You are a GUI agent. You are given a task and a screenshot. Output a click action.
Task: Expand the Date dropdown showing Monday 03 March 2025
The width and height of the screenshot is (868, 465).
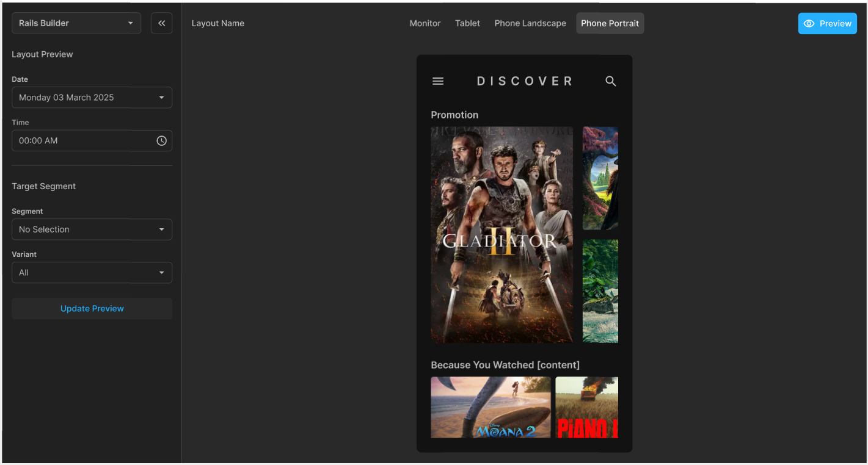tap(92, 98)
